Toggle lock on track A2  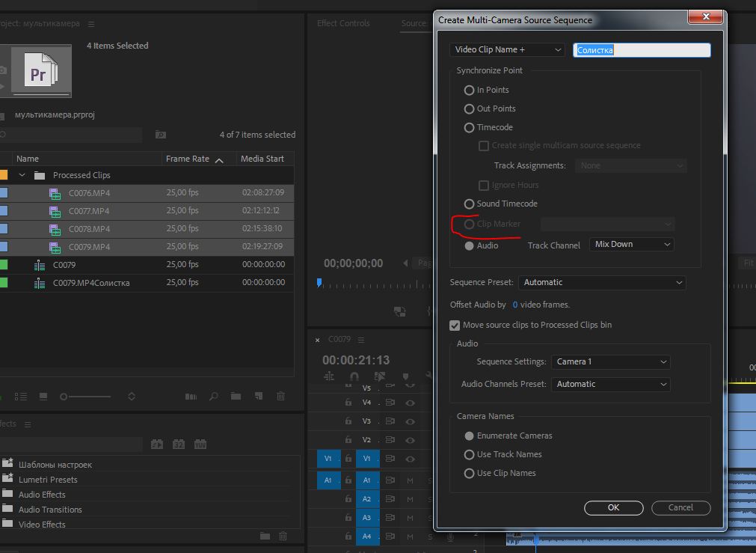coord(348,499)
